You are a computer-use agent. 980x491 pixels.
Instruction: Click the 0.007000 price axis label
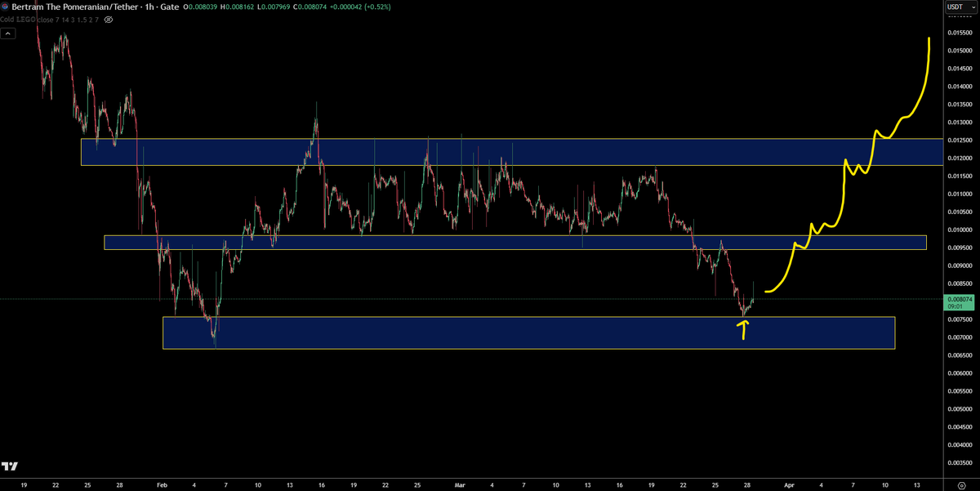point(960,337)
